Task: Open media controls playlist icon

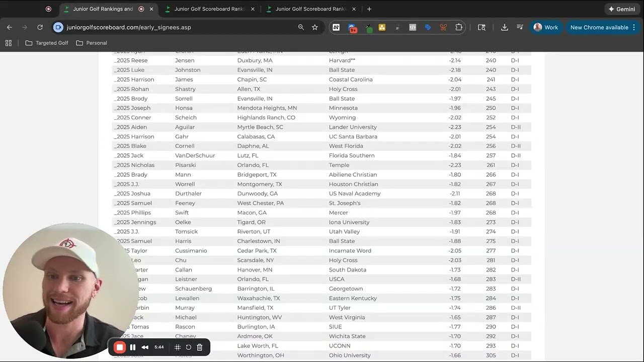Action: coord(520,27)
